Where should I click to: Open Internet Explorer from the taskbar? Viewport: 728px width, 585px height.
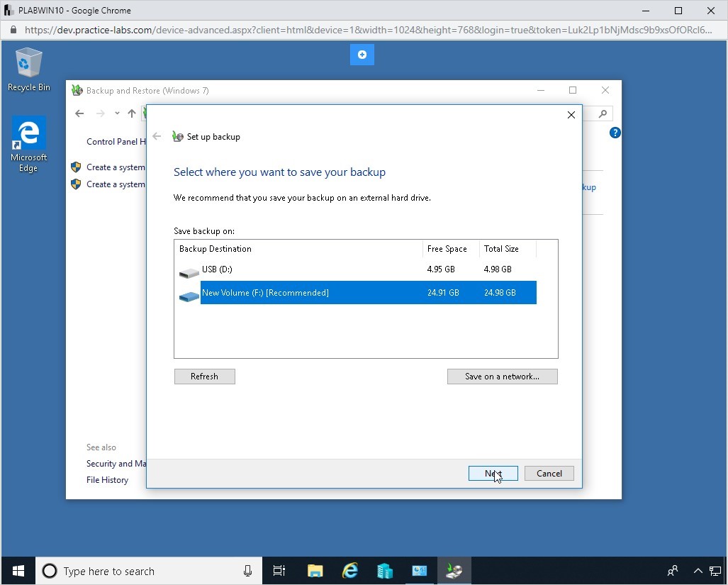tap(349, 571)
